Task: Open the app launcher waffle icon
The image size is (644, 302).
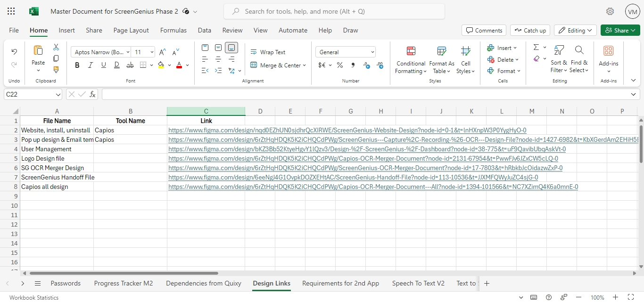Action: (x=11, y=11)
